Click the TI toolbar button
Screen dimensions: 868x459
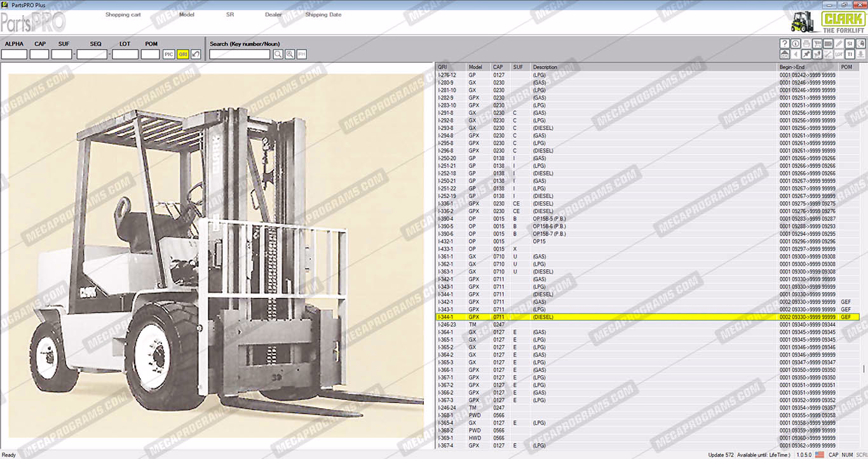(850, 55)
